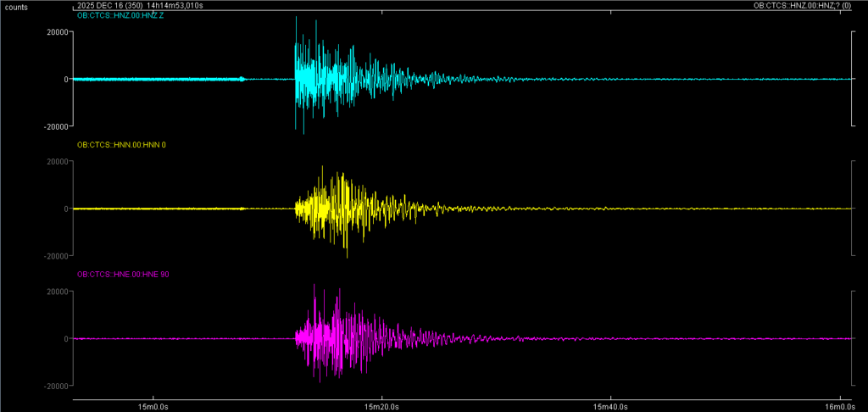Screen dimensions: 868x412
Task: Click the counts unit label
Action: click(17, 7)
